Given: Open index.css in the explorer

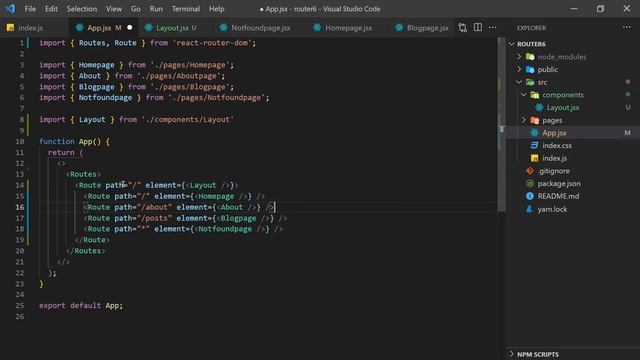Looking at the screenshot, I should click(x=557, y=145).
